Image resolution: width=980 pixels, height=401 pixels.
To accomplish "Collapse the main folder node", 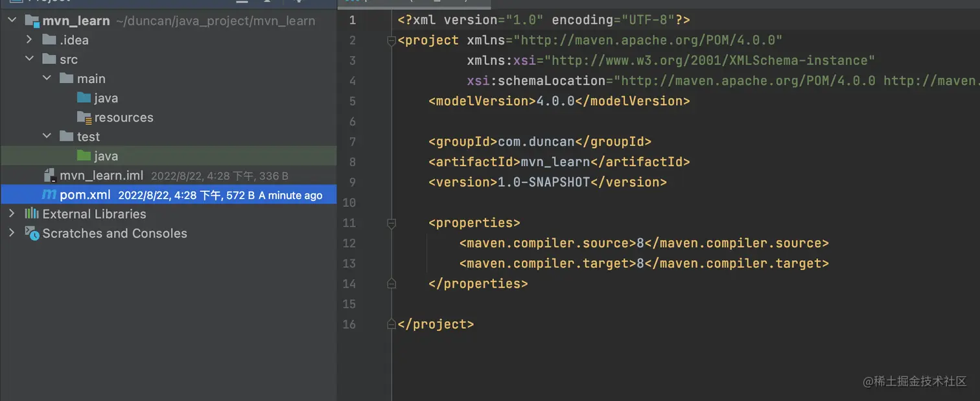I will (46, 79).
